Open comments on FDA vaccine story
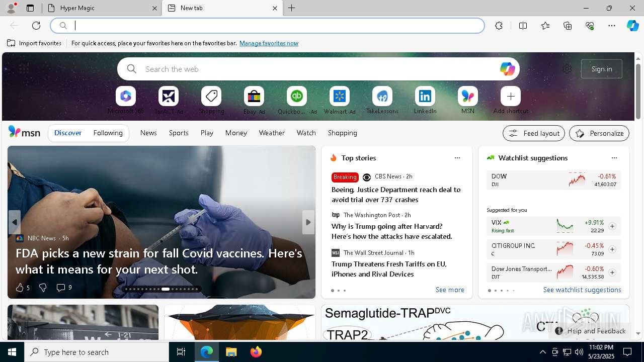Image resolution: width=644 pixels, height=362 pixels. 64,288
